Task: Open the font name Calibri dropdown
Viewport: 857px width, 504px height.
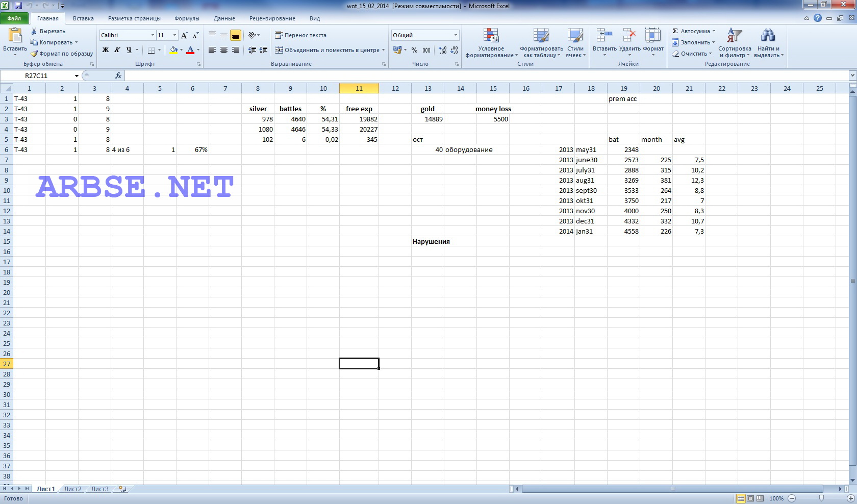Action: click(x=152, y=35)
